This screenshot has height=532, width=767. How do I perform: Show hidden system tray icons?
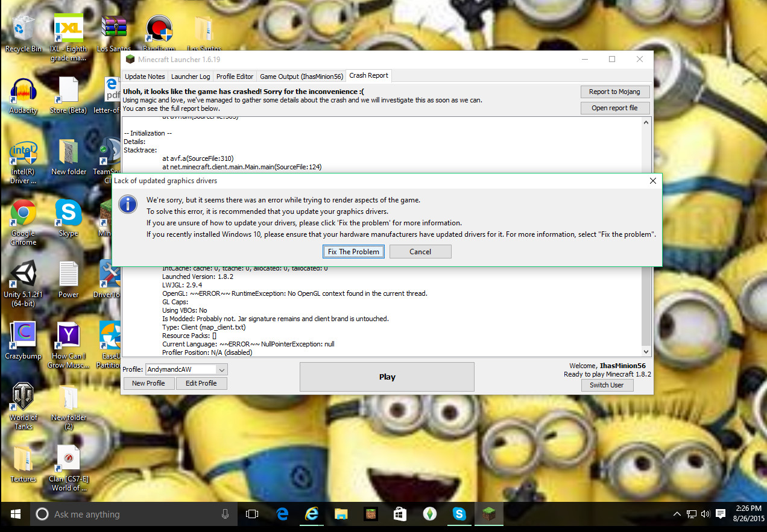point(677,514)
